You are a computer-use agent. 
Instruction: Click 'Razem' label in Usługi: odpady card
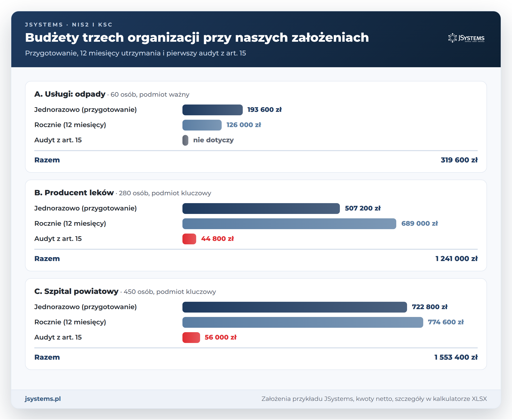(x=47, y=160)
